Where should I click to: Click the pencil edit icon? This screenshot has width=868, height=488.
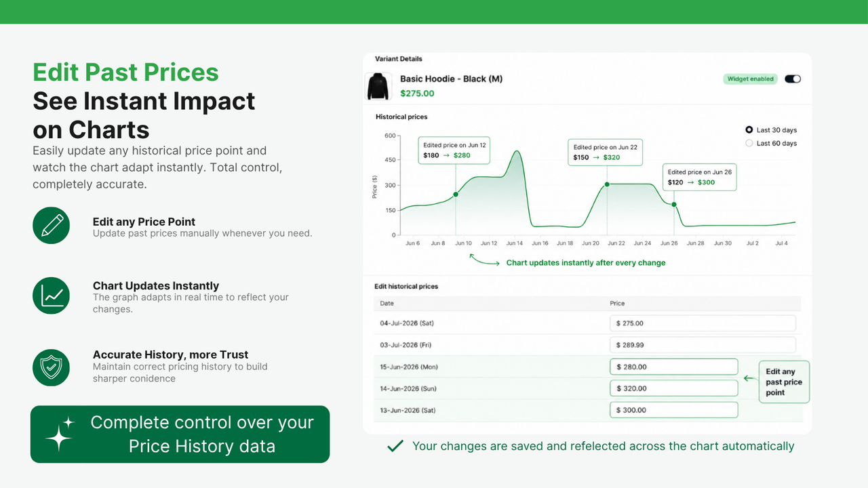coord(52,225)
